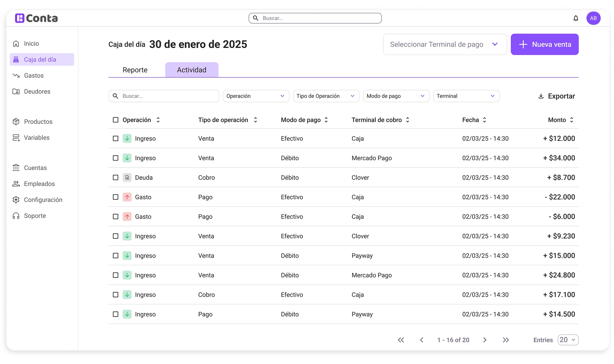Open the Entries per page dropdown
614x364 pixels.
click(x=568, y=340)
